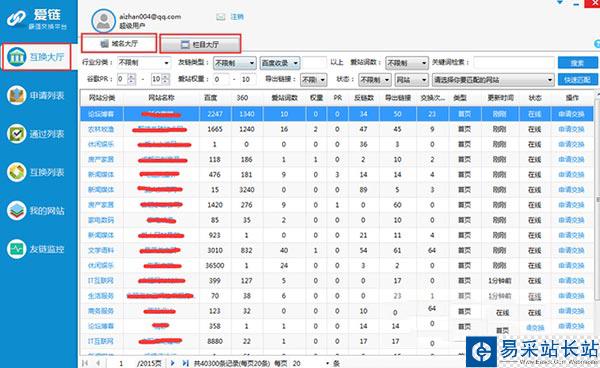
Task: Select the 家电数码 category cell
Action: coord(101,220)
